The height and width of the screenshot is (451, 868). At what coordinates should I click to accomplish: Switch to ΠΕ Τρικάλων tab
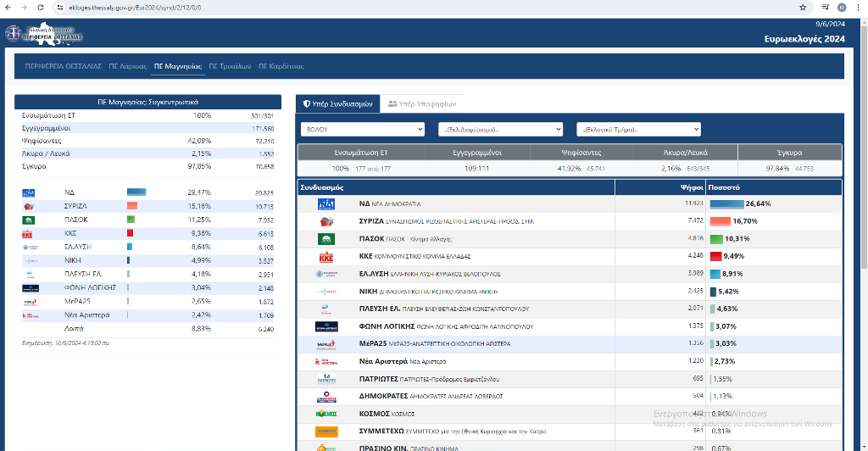click(x=230, y=66)
